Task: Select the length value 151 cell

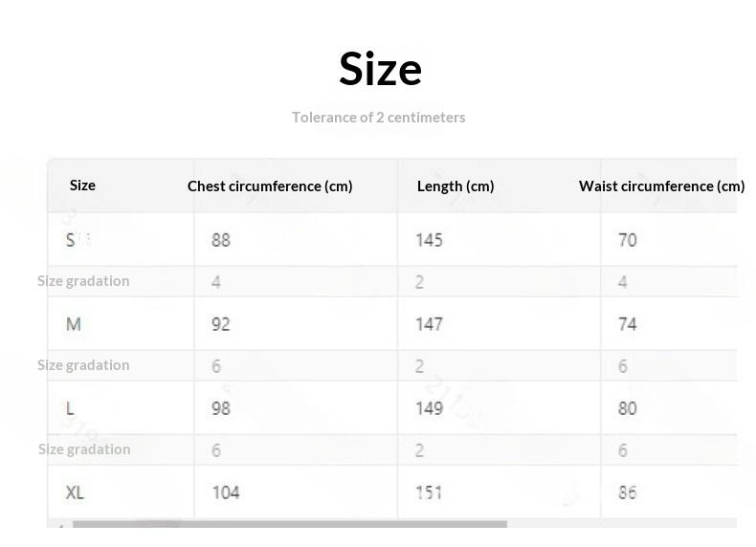Action: 429,492
